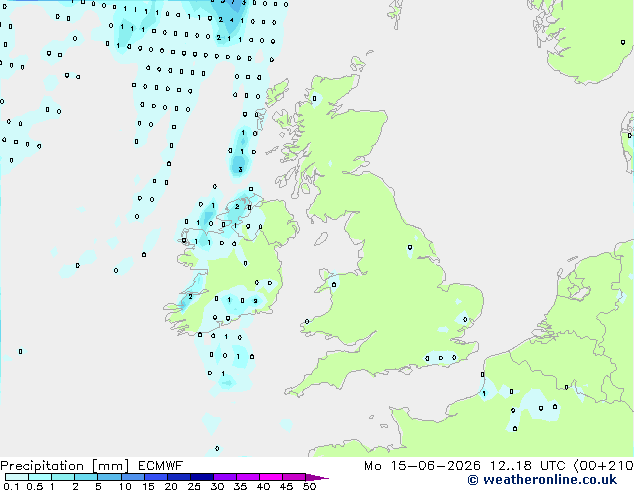This screenshot has width=634, height=490.
Task: Select the 2–5 mm legend color swatch
Action: (86, 477)
